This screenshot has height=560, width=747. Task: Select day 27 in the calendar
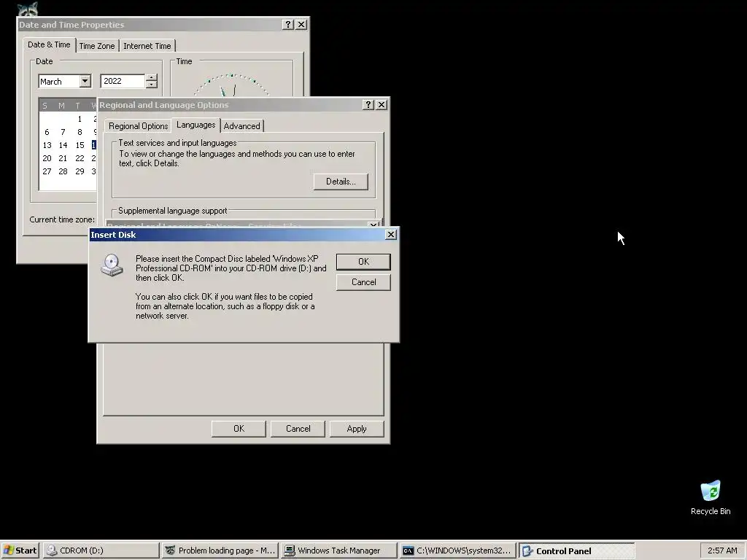[47, 171]
